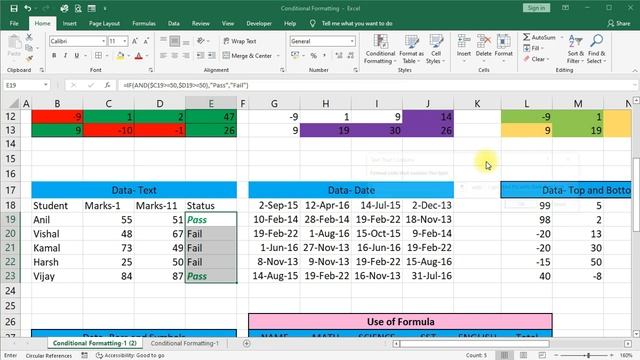Switch to the Page Layout tab
Image resolution: width=640 pixels, height=360 pixels.
click(x=104, y=24)
